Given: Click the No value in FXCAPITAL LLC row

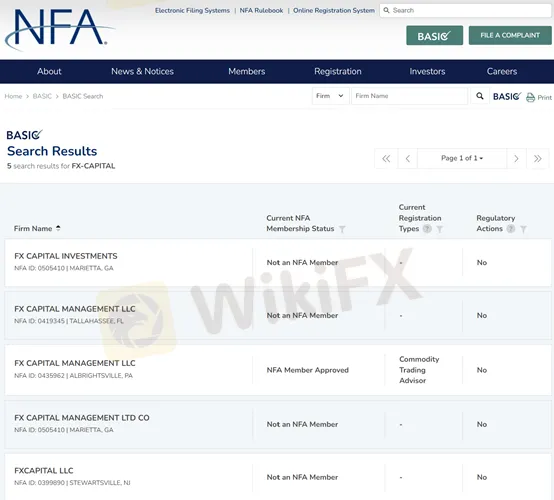Looking at the screenshot, I should tap(482, 477).
